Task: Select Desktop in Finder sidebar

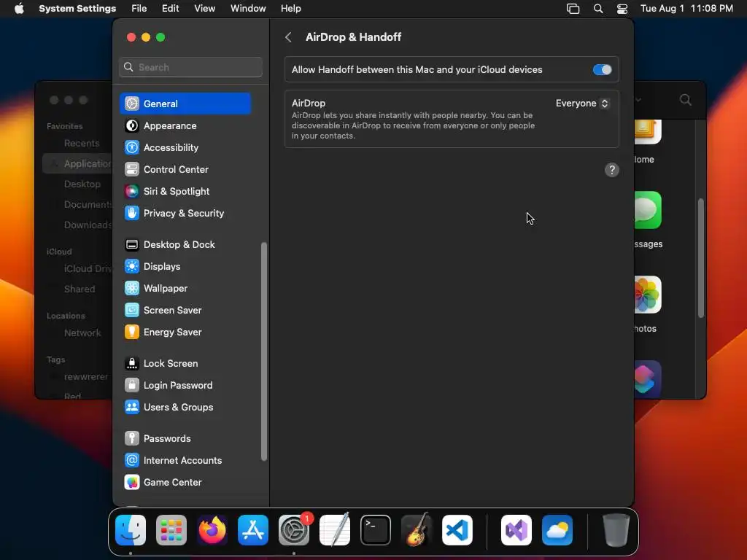Action: [x=82, y=184]
